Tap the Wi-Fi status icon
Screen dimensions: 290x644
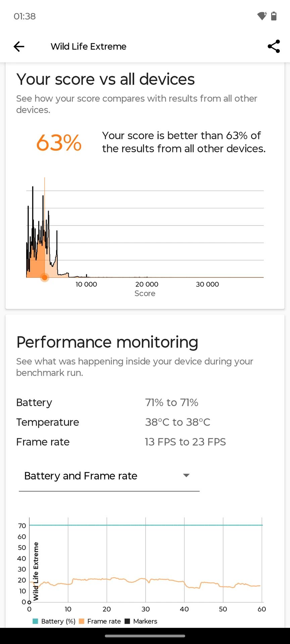tap(262, 16)
